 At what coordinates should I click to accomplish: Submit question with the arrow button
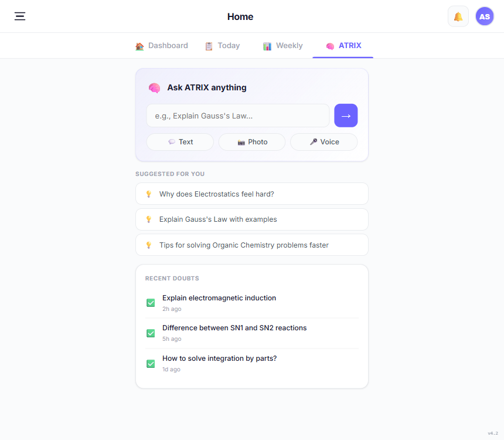click(x=346, y=116)
